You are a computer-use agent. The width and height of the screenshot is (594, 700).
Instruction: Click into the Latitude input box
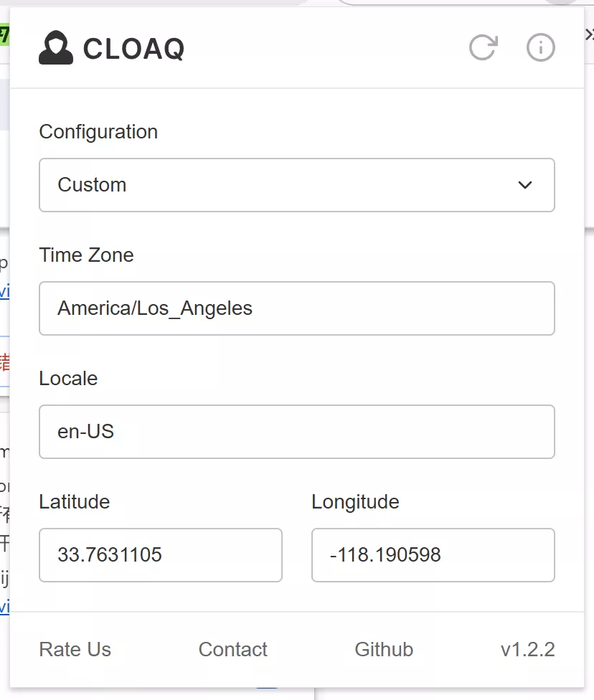click(x=160, y=555)
